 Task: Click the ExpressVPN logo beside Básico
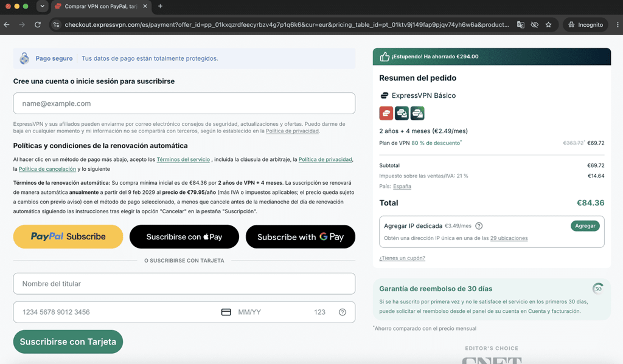point(385,95)
